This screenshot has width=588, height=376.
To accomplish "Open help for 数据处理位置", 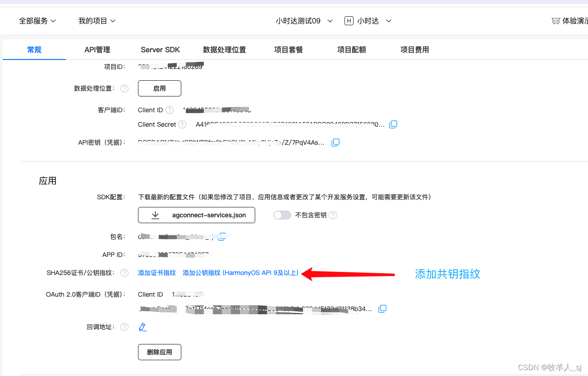I will click(x=124, y=88).
